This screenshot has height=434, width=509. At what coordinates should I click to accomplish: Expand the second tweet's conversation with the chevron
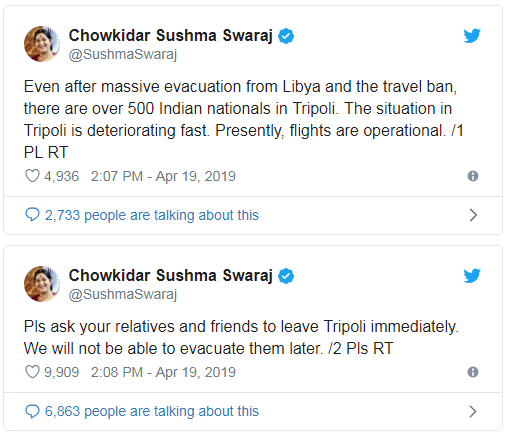(473, 411)
